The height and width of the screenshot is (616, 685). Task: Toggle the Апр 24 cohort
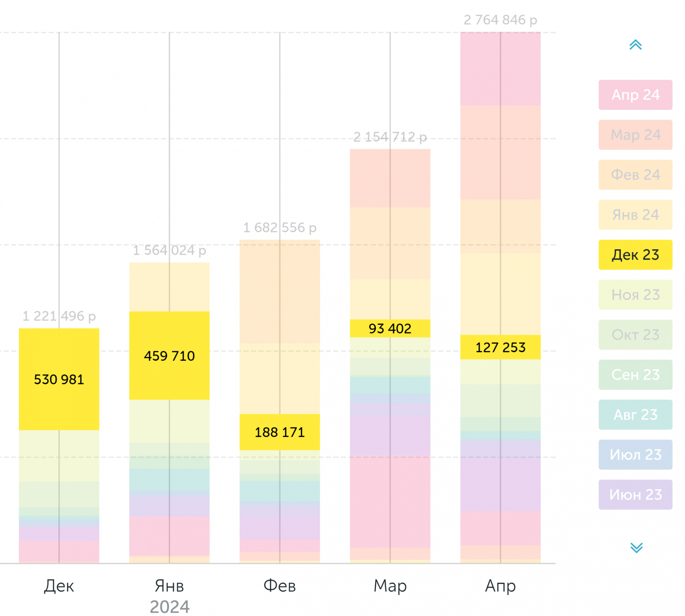pyautogui.click(x=635, y=95)
